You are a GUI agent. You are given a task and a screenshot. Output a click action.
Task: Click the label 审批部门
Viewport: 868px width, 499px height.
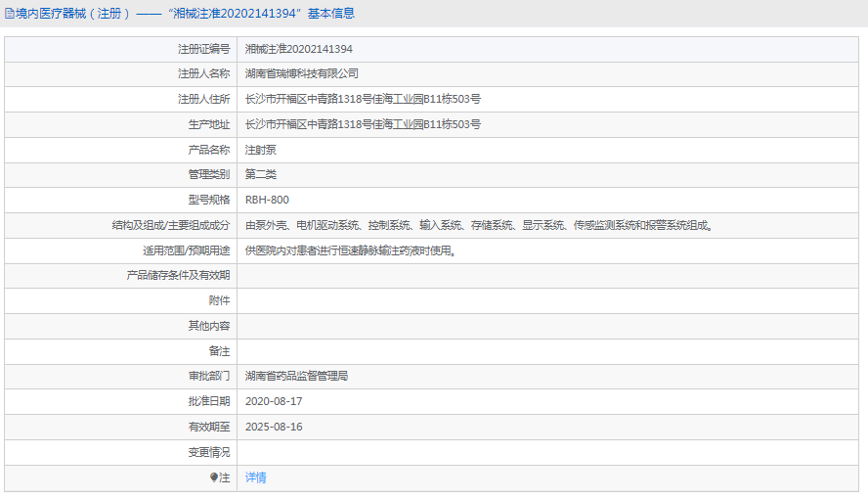(x=209, y=376)
